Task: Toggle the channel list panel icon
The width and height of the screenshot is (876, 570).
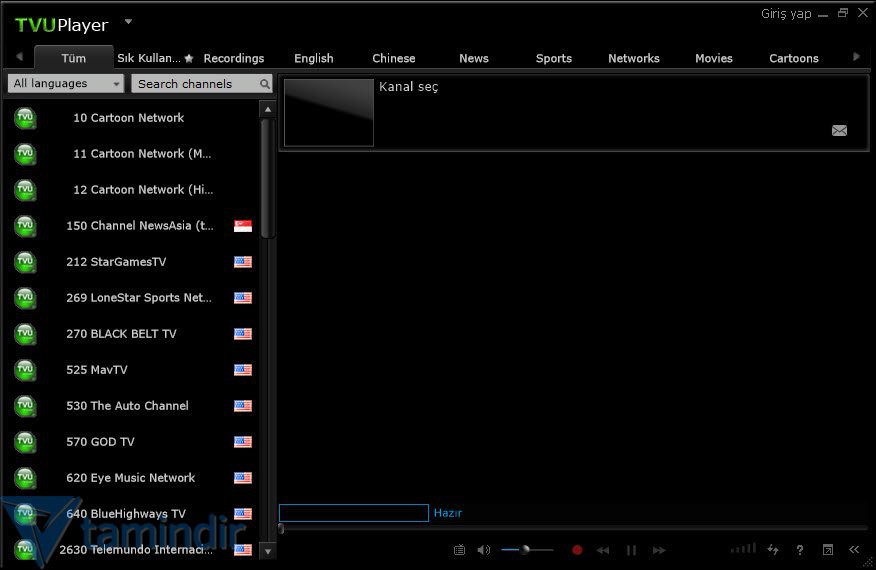Action: (x=459, y=550)
